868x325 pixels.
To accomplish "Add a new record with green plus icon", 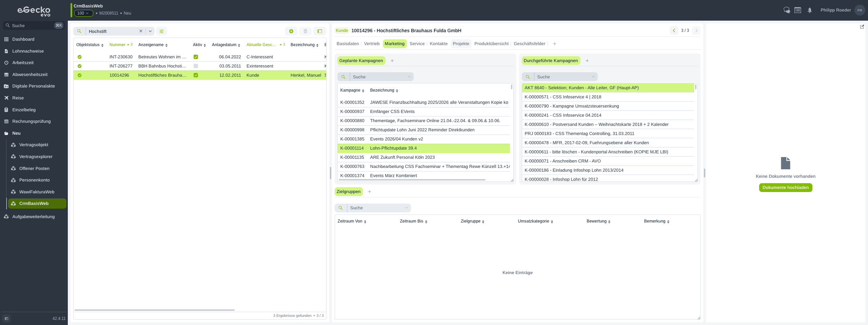I will (x=291, y=31).
